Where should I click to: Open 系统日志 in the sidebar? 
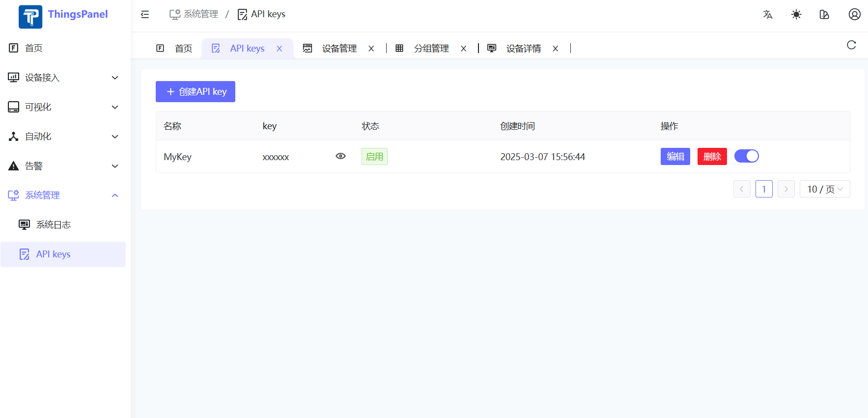point(53,225)
